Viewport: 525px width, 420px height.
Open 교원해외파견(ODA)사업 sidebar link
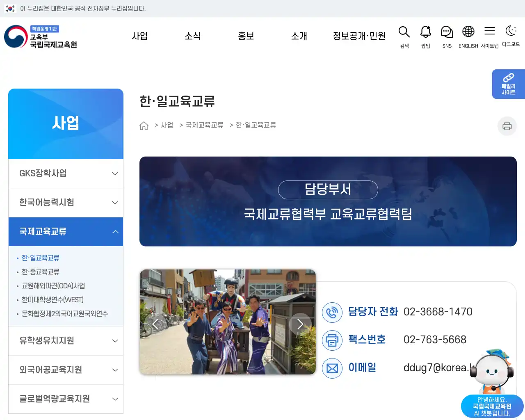coord(53,286)
